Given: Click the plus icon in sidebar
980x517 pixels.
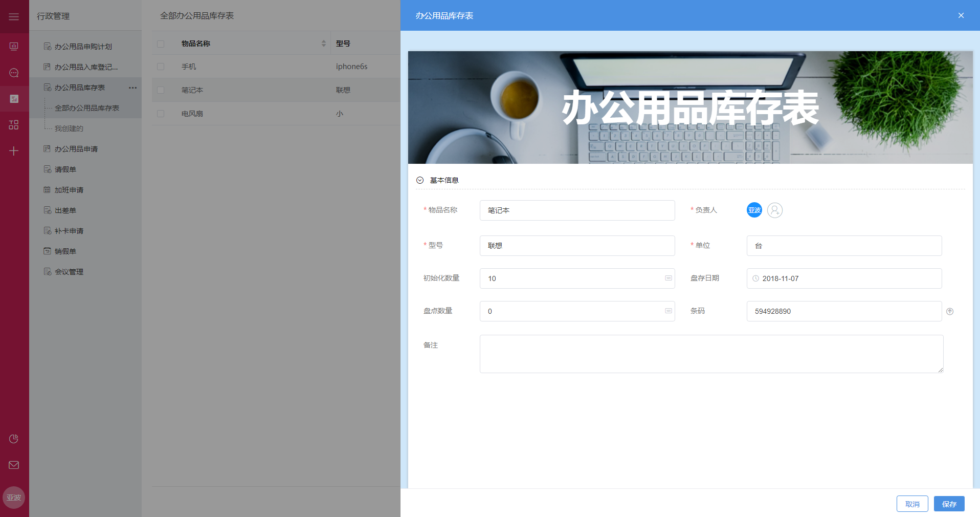Looking at the screenshot, I should tap(14, 151).
